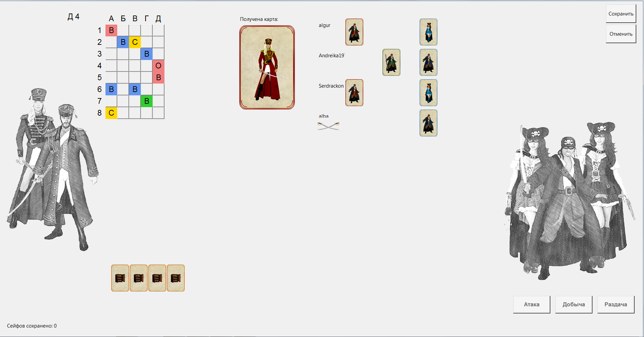Select the blue-dress pirate card in algur's row
The height and width of the screenshot is (337, 644).
(428, 32)
